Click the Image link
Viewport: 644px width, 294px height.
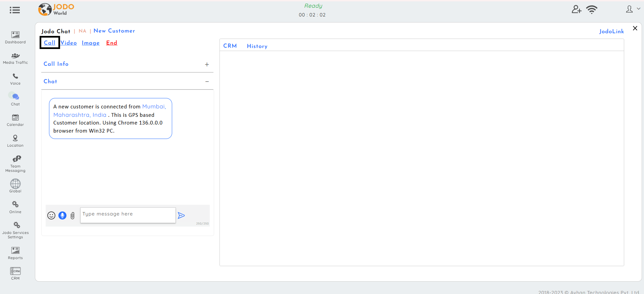tap(91, 43)
